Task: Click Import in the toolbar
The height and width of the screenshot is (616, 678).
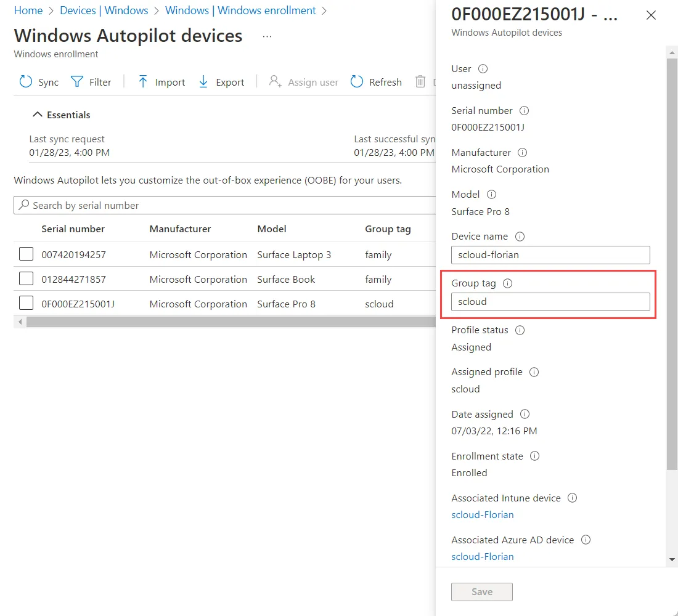Action: 161,82
